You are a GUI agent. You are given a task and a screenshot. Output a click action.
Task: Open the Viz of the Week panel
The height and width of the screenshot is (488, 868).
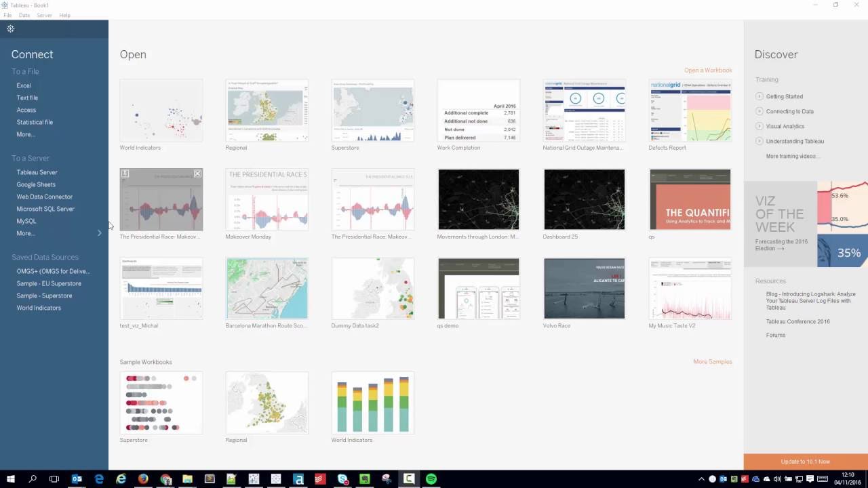pyautogui.click(x=806, y=224)
